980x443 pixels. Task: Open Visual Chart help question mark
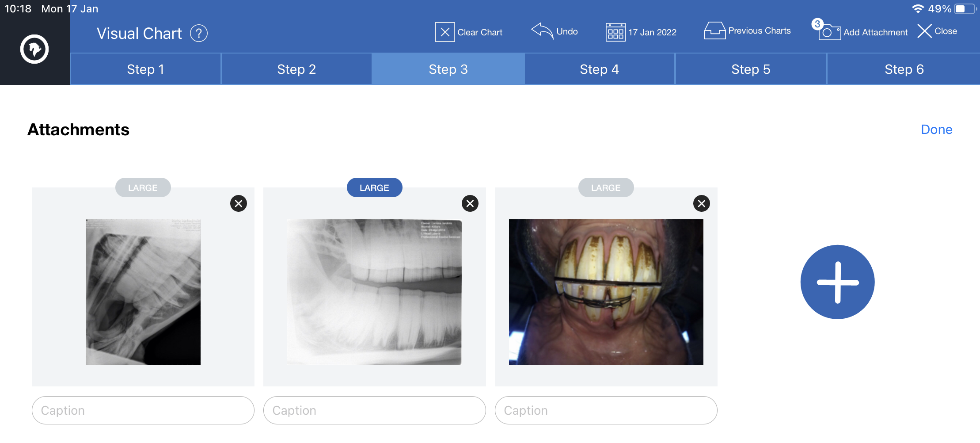point(199,33)
